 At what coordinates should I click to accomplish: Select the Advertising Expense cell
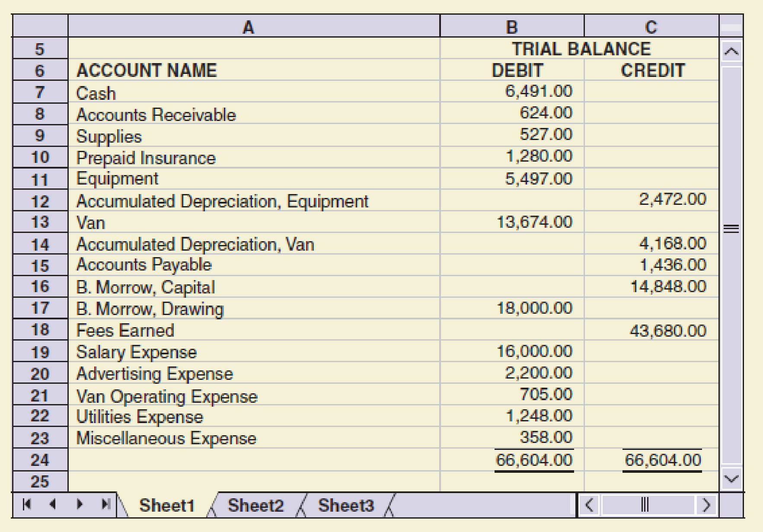254,373
